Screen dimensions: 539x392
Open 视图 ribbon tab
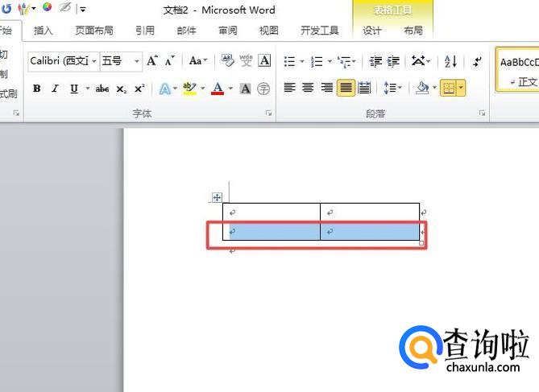coord(268,31)
